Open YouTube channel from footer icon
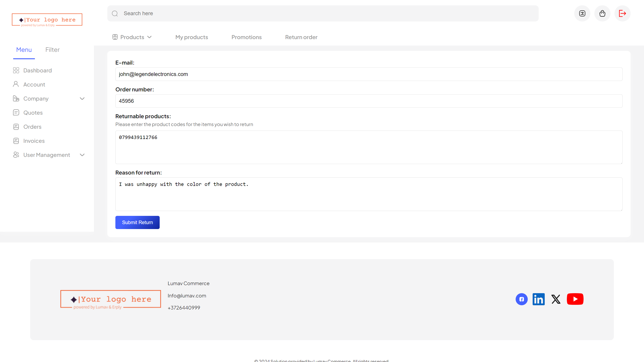 575,299
